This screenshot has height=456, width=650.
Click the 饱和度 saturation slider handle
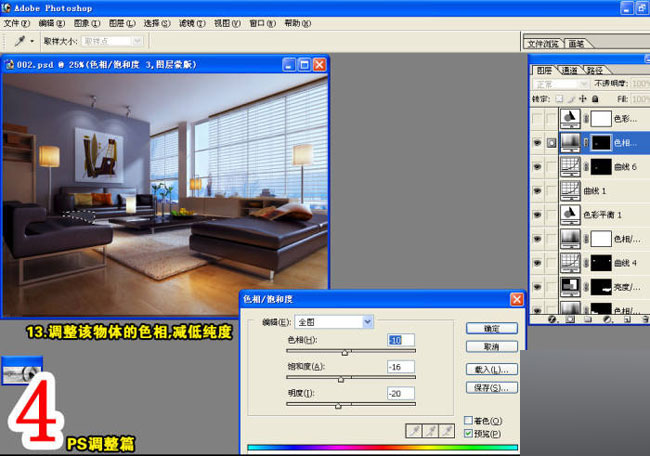[341, 379]
